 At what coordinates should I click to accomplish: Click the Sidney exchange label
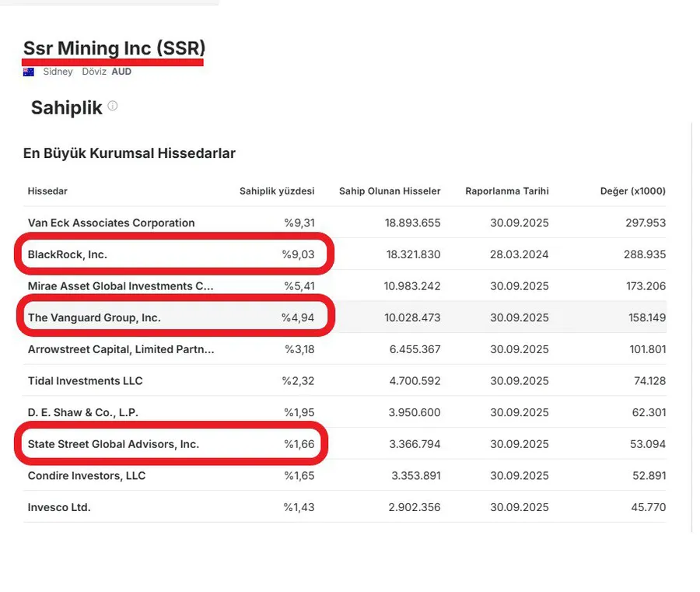click(x=58, y=72)
